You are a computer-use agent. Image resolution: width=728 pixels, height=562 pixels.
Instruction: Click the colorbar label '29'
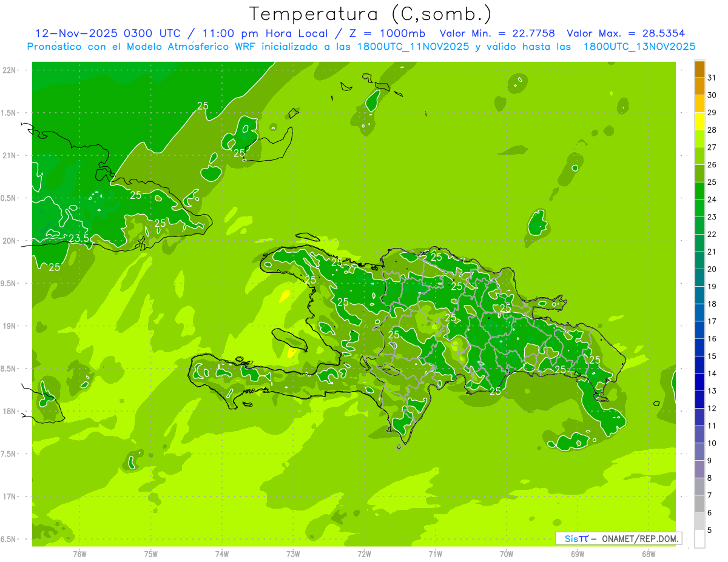712,112
